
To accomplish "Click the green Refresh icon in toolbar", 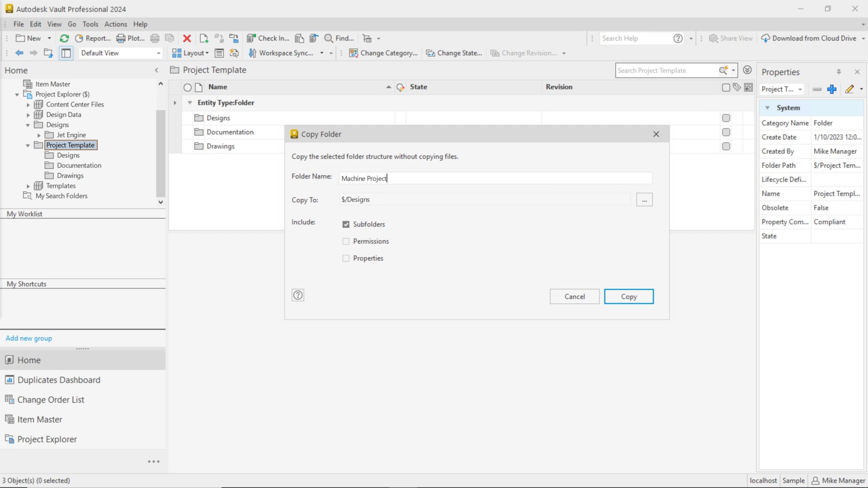I will [x=64, y=38].
